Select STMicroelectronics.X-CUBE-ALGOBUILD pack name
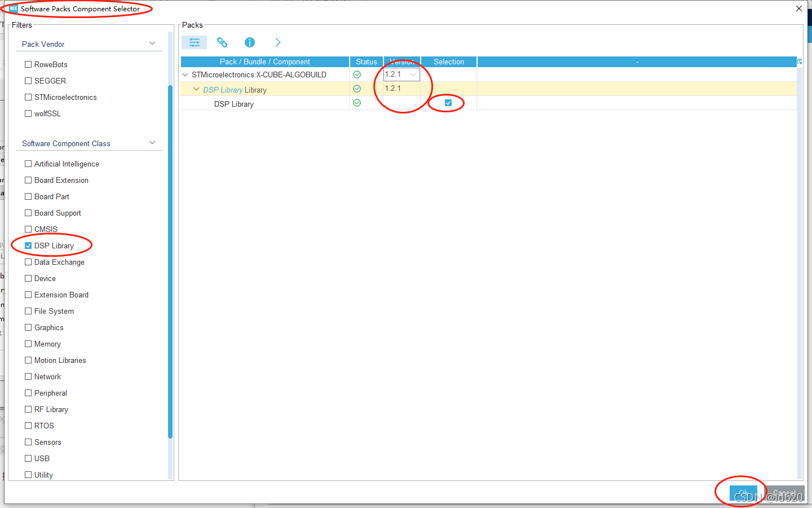 click(259, 75)
